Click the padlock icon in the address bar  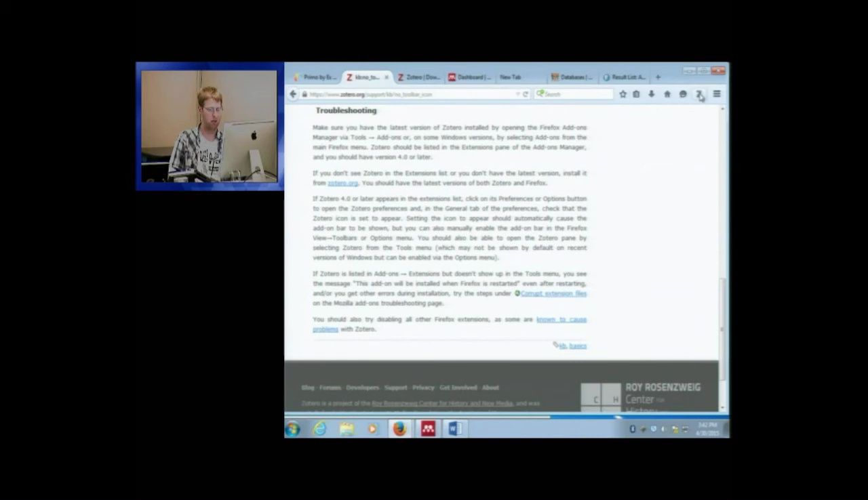coord(304,94)
